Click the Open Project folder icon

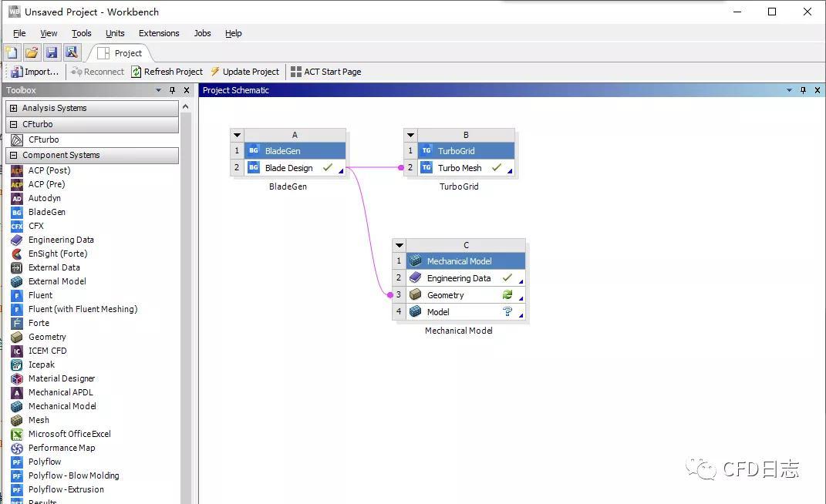click(x=32, y=52)
